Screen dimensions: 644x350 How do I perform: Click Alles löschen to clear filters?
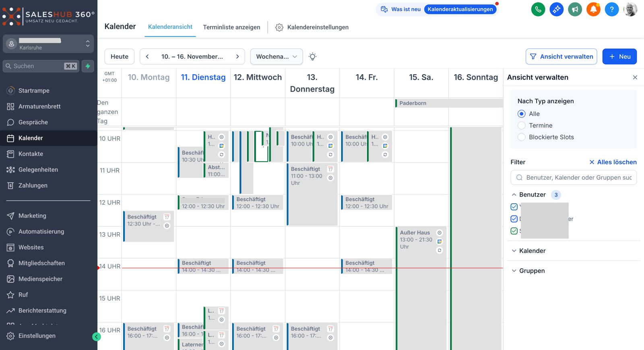pyautogui.click(x=613, y=162)
